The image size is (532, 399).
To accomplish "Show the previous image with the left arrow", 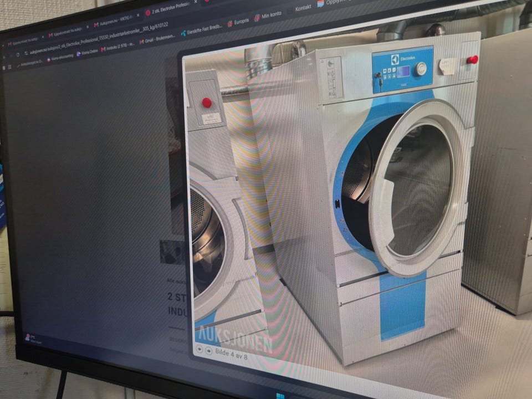I will coord(199,349).
